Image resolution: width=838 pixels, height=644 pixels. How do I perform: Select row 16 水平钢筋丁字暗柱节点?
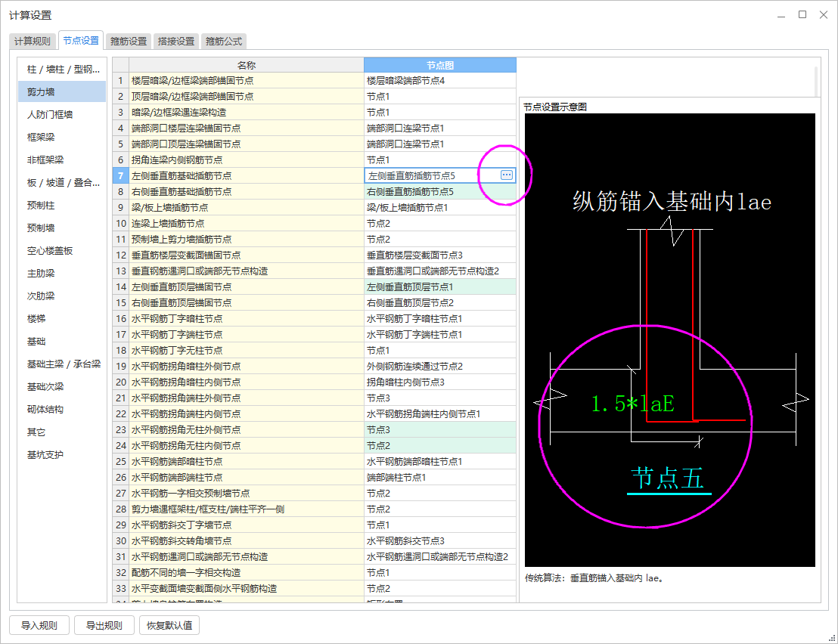click(247, 319)
